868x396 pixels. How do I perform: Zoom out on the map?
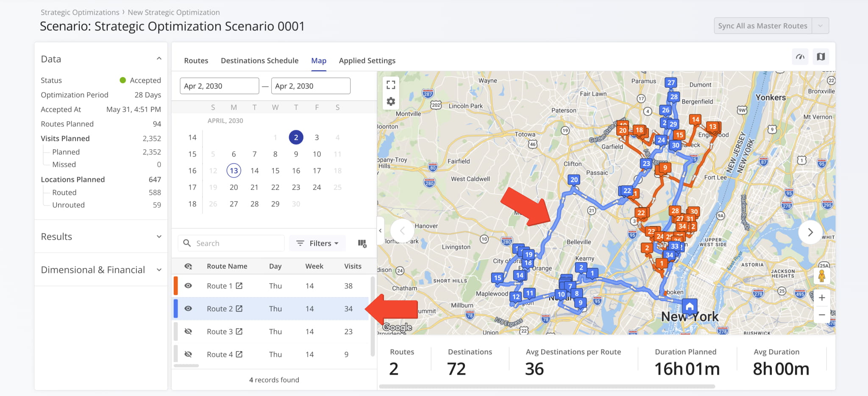click(822, 315)
